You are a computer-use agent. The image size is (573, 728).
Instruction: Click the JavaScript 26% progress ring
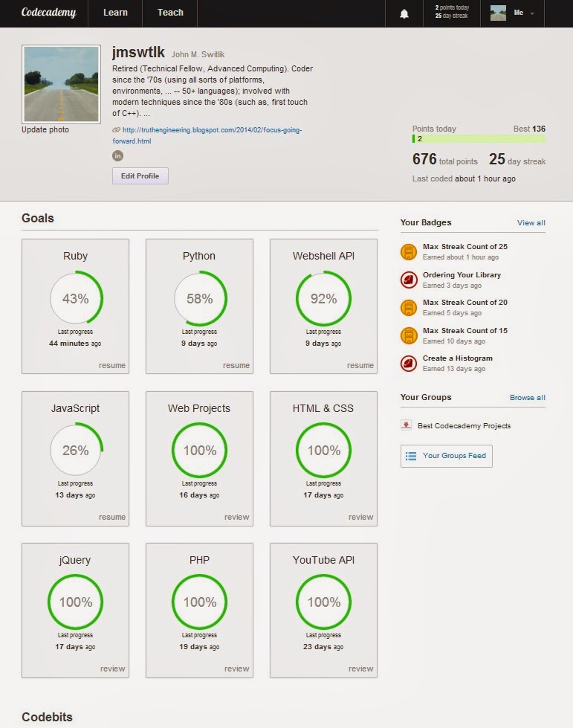click(76, 449)
